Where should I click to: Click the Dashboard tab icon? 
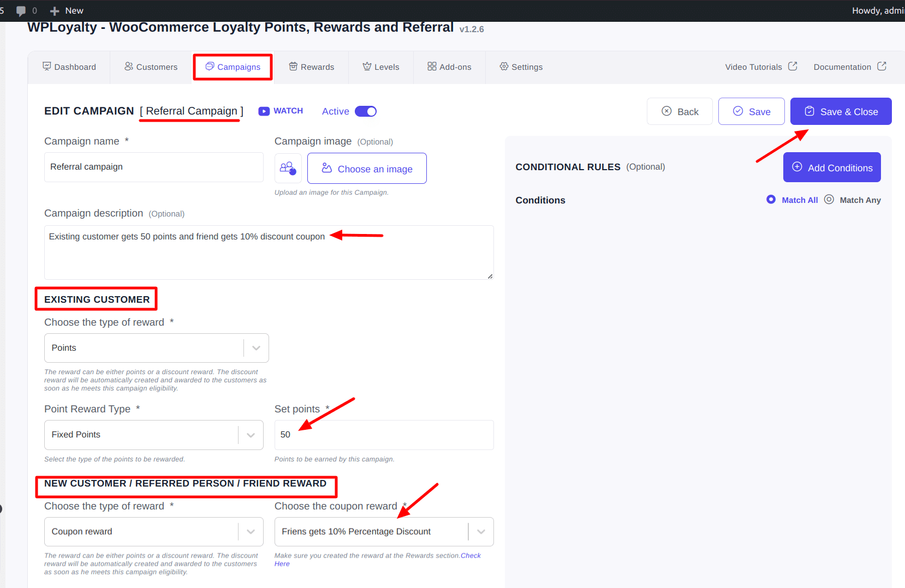[x=47, y=66]
